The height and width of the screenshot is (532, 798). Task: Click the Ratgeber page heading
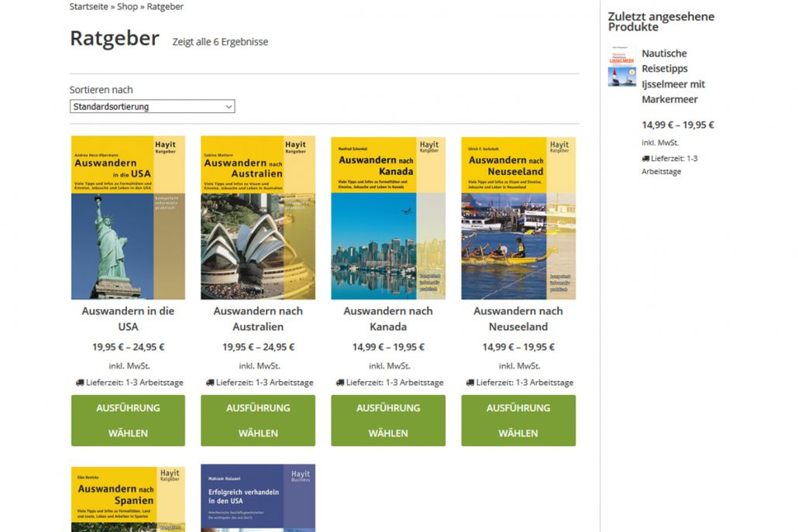point(115,38)
